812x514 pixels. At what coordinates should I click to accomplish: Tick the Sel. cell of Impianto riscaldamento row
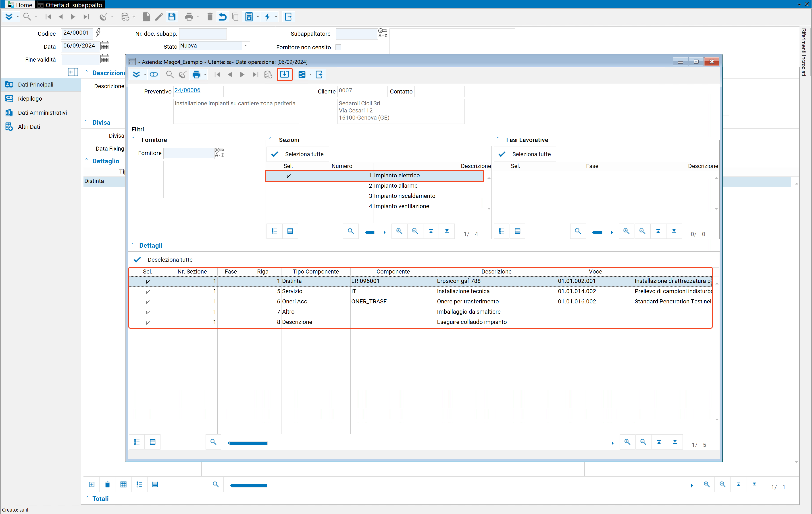[x=288, y=196]
